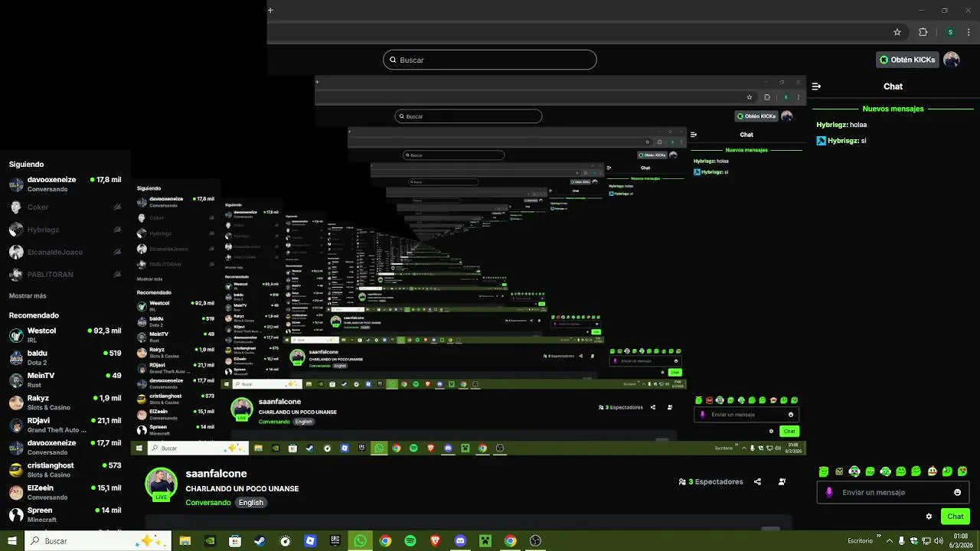Viewport: 980px width, 551px height.
Task: Open Spotify from the taskbar
Action: click(410, 541)
